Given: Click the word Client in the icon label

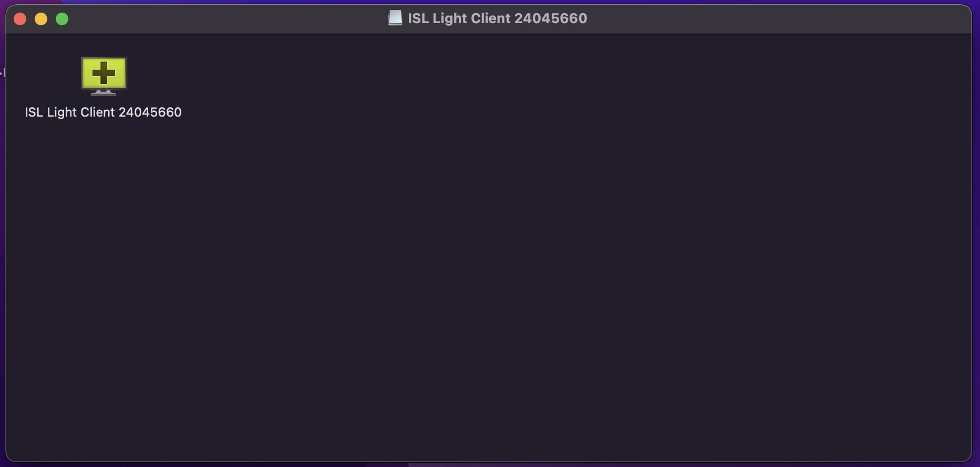Looking at the screenshot, I should point(97,112).
